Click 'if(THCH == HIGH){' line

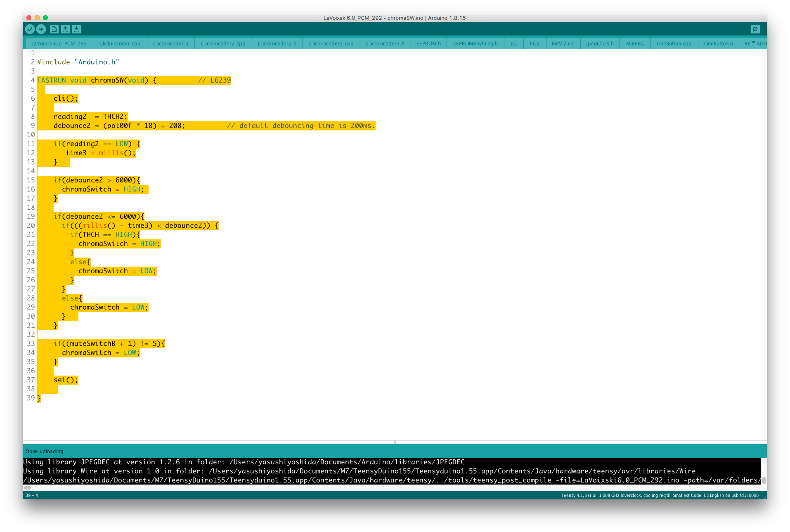(105, 234)
